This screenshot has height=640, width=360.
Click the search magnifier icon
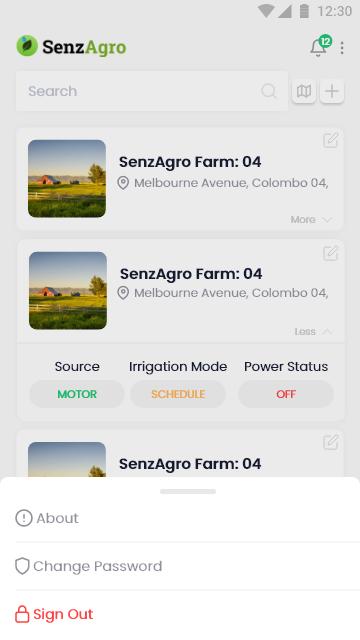269,91
